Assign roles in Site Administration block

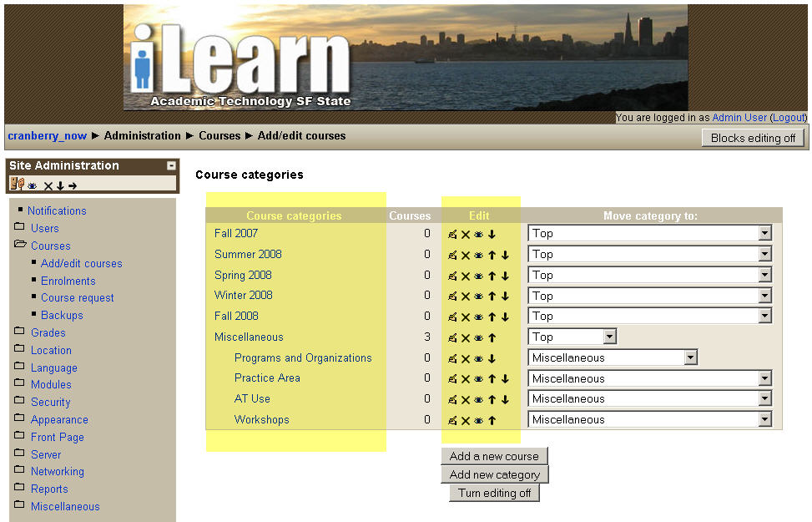(17, 184)
